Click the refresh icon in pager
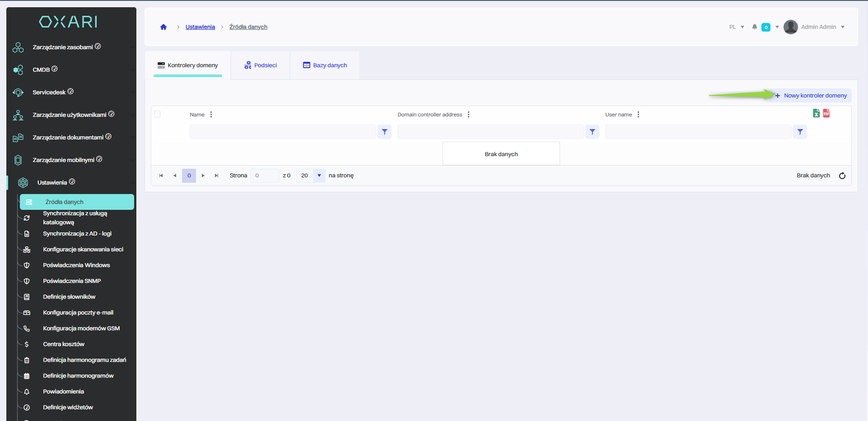The width and height of the screenshot is (868, 421). pos(842,176)
